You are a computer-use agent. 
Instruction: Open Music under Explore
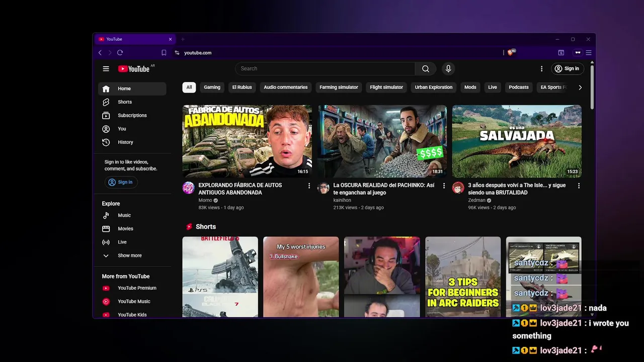coord(132,215)
